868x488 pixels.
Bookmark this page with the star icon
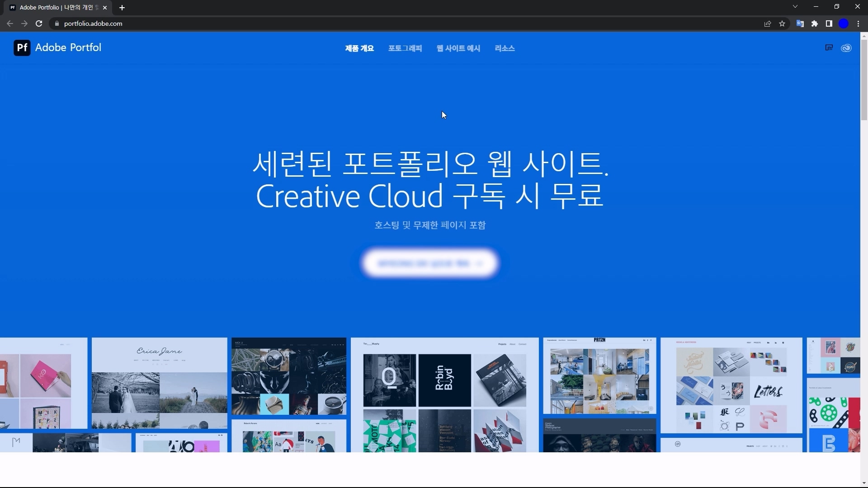pyautogui.click(x=782, y=23)
